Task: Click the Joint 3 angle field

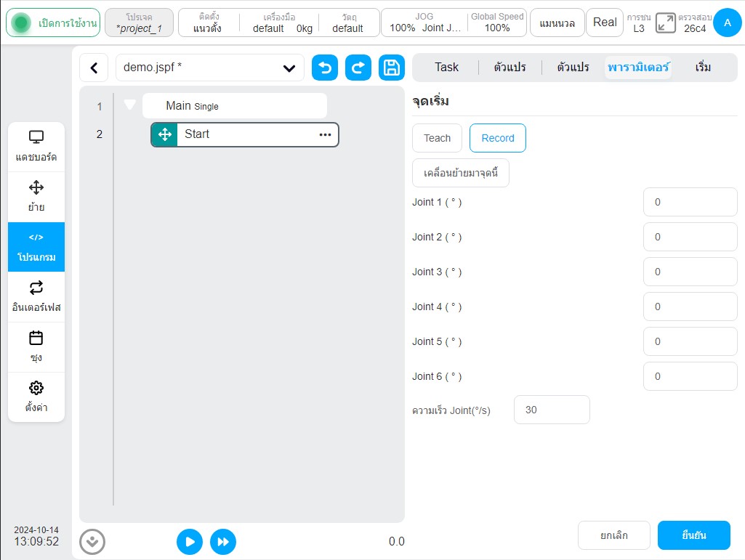Action: (x=690, y=272)
